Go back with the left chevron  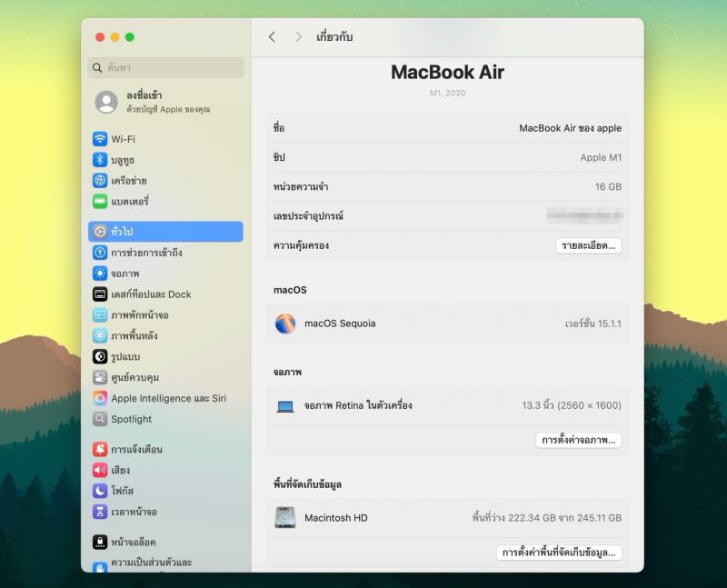(272, 37)
